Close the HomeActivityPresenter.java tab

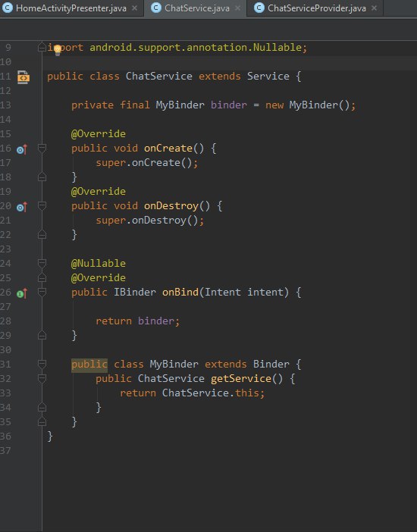[134, 8]
